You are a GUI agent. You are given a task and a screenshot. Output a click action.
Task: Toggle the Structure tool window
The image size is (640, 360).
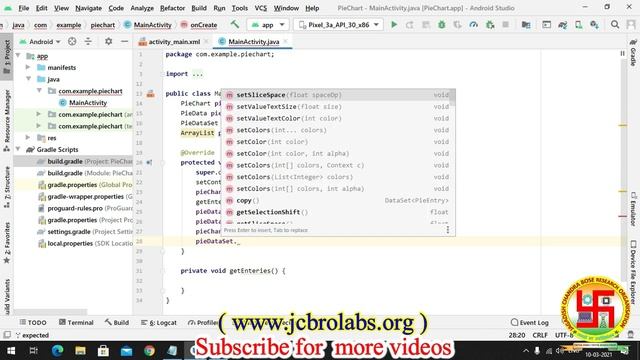[x=7, y=187]
